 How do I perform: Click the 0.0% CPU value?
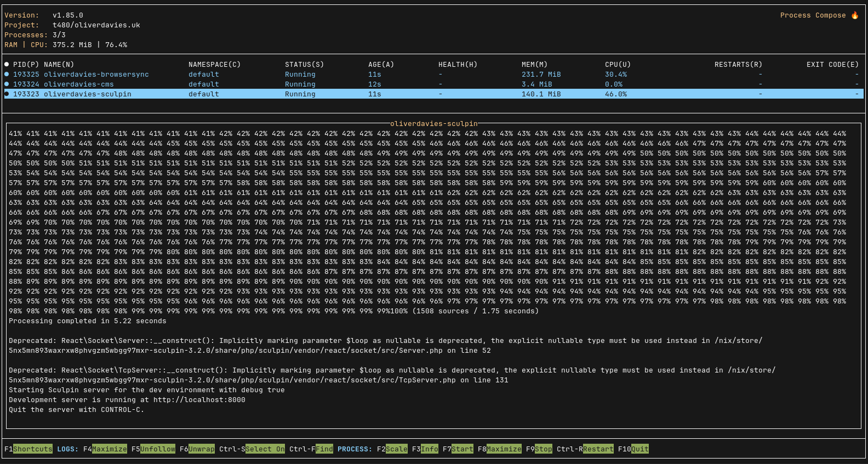click(x=614, y=84)
